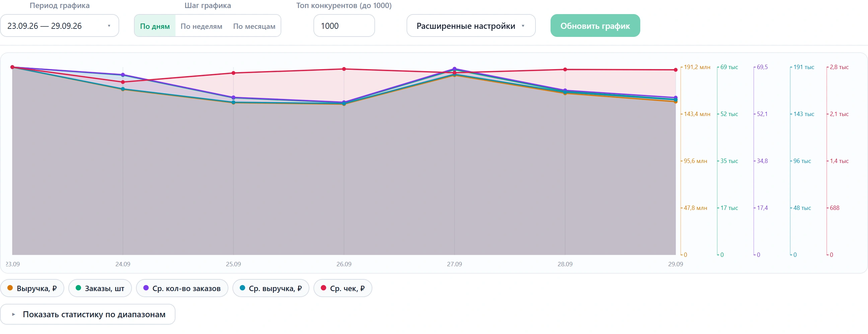Click the red data point at 24.09
The image size is (868, 334).
tap(123, 82)
